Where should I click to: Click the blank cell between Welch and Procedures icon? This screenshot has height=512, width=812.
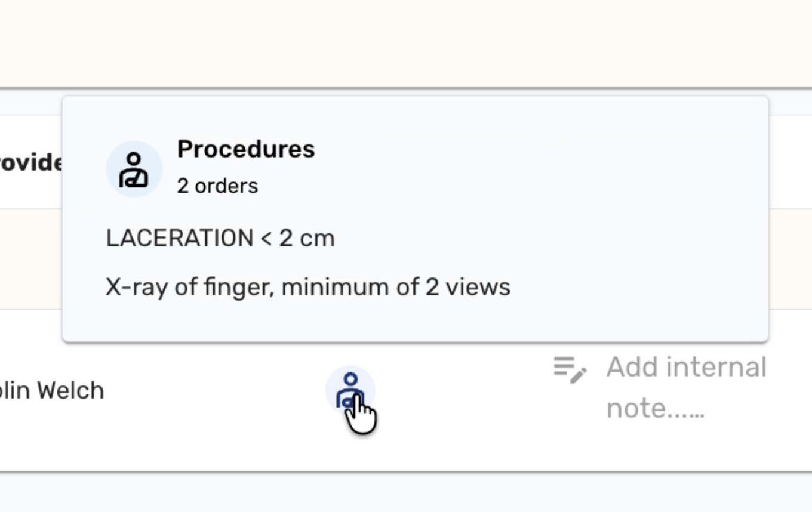[215, 391]
